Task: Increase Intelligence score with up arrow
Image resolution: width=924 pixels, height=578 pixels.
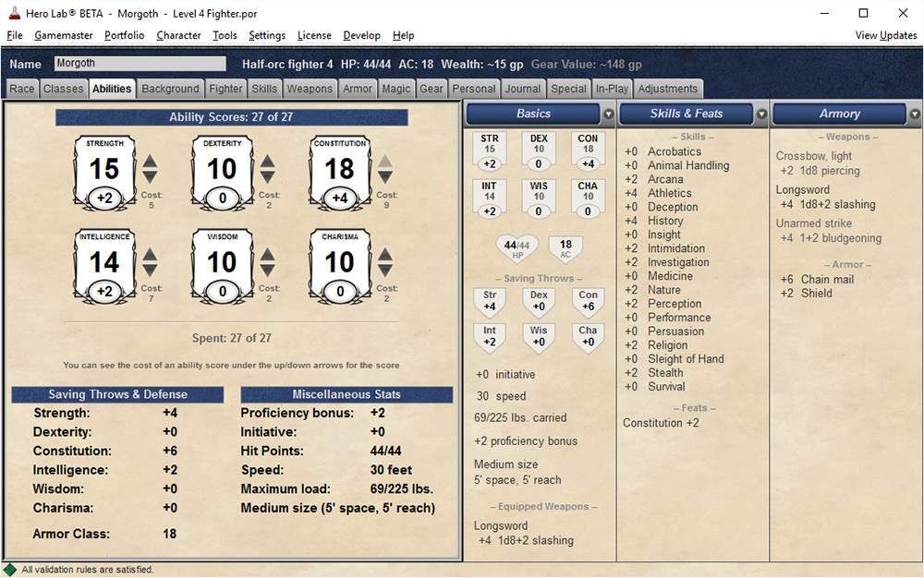Action: pyautogui.click(x=150, y=254)
